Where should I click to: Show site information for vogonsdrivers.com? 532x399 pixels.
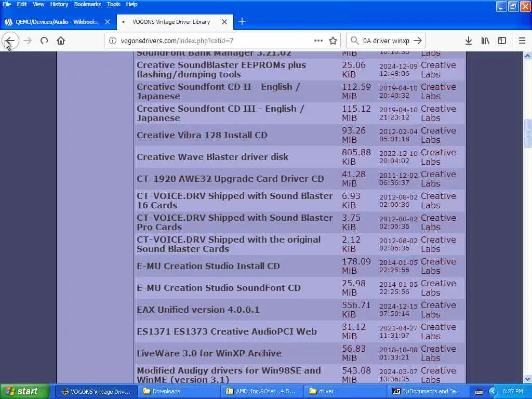point(112,41)
